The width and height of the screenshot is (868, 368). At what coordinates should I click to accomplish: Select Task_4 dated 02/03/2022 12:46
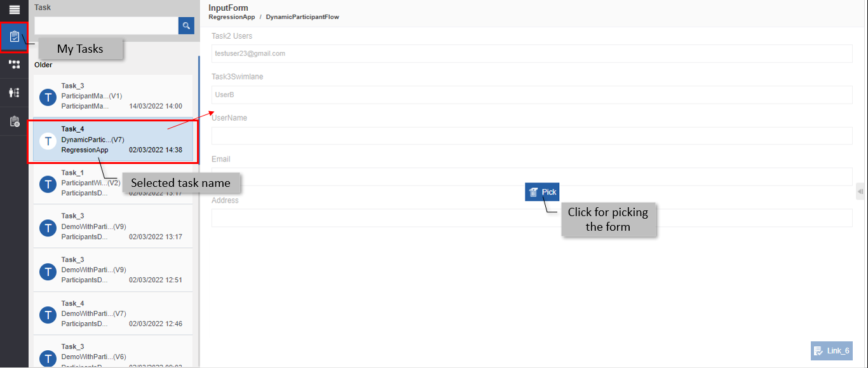tap(113, 313)
